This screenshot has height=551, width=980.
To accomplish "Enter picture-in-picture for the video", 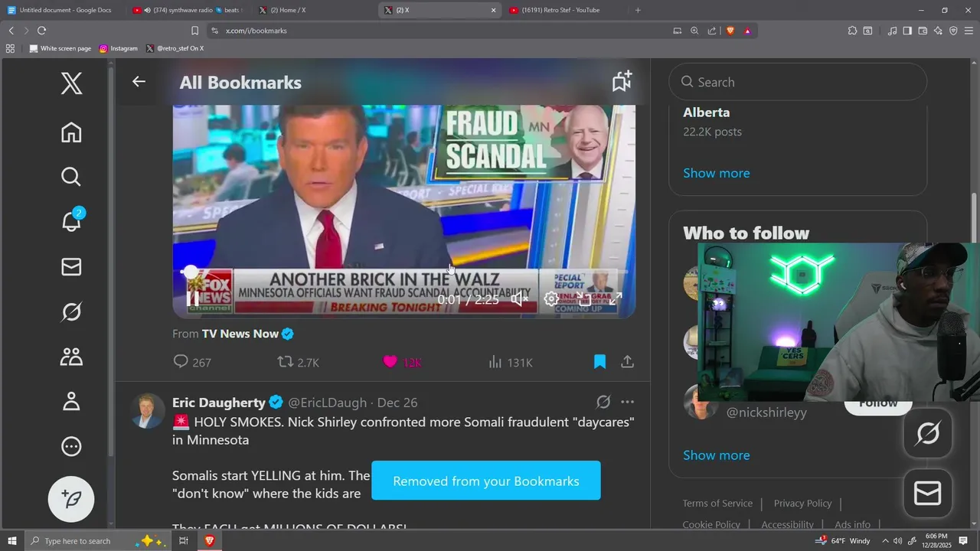I will [x=583, y=298].
